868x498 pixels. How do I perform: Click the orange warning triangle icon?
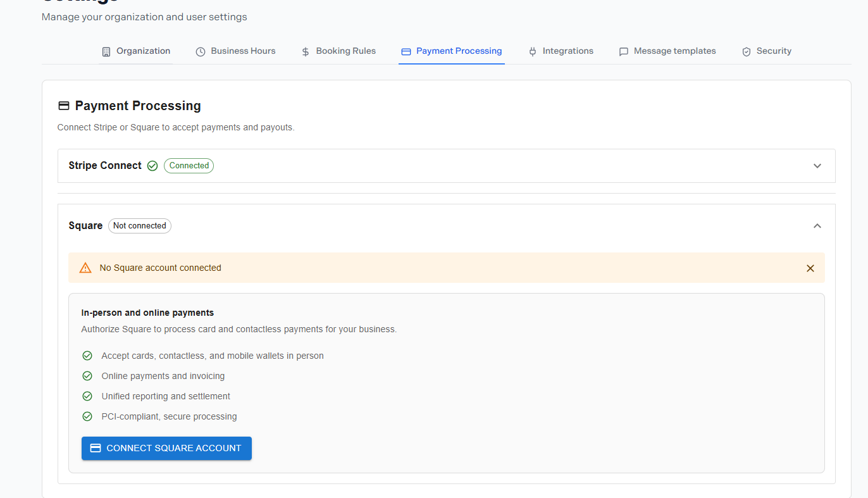(85, 268)
